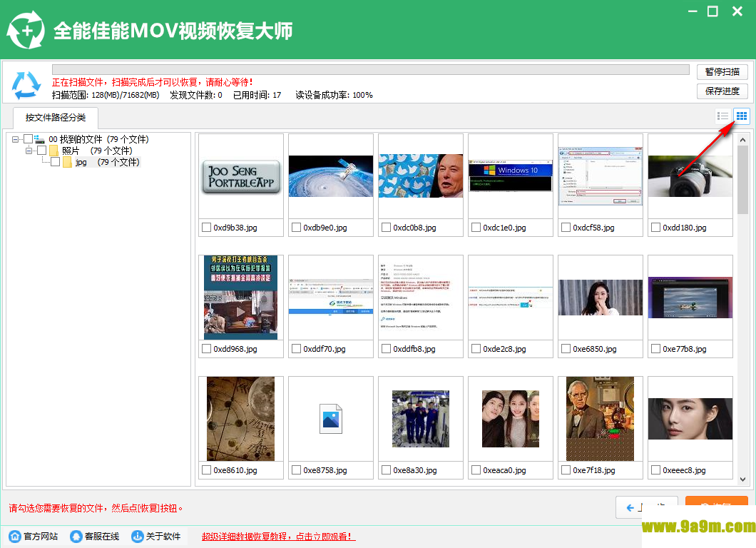Tick checkbox for 0xdd968.jpg
The height and width of the screenshot is (548, 756).
click(206, 348)
